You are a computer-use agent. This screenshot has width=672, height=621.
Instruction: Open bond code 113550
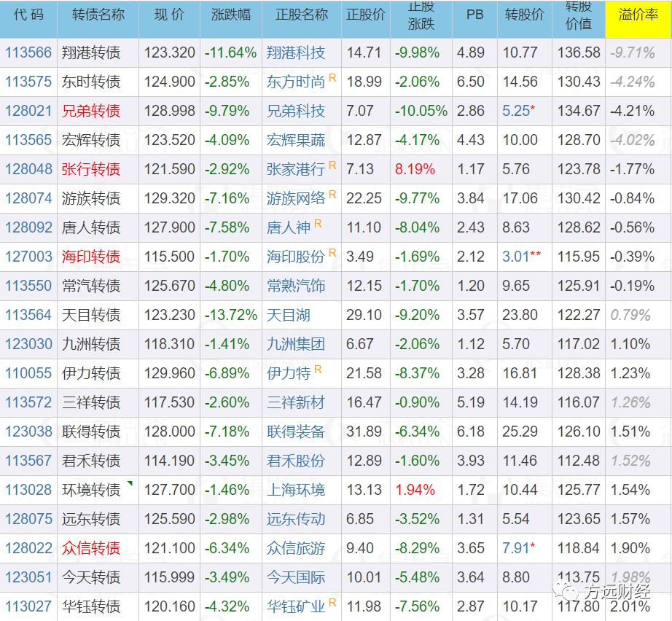(x=28, y=286)
